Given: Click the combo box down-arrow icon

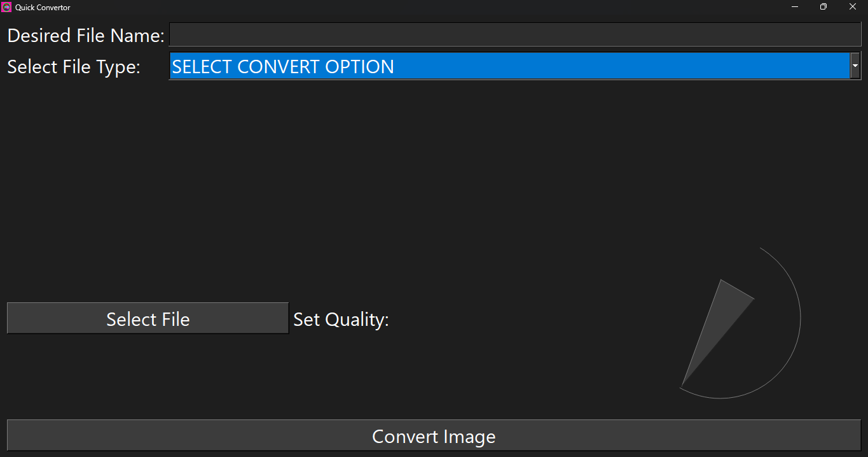Looking at the screenshot, I should [x=855, y=66].
